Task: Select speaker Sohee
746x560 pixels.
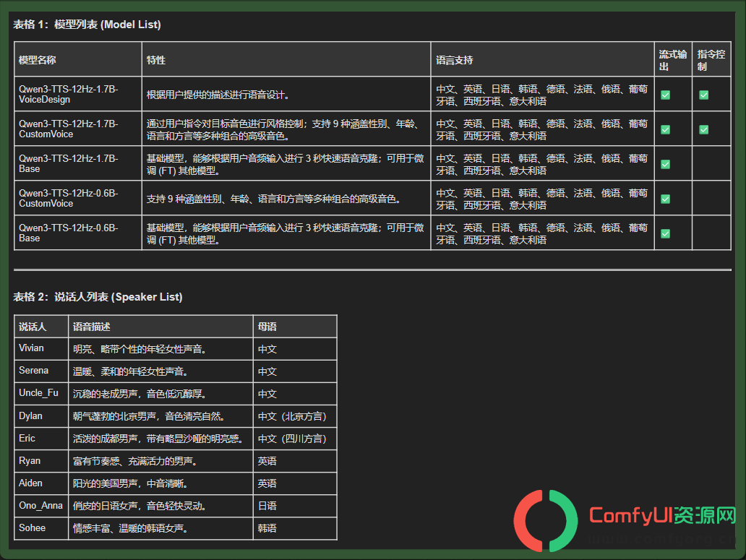Action: pyautogui.click(x=32, y=527)
